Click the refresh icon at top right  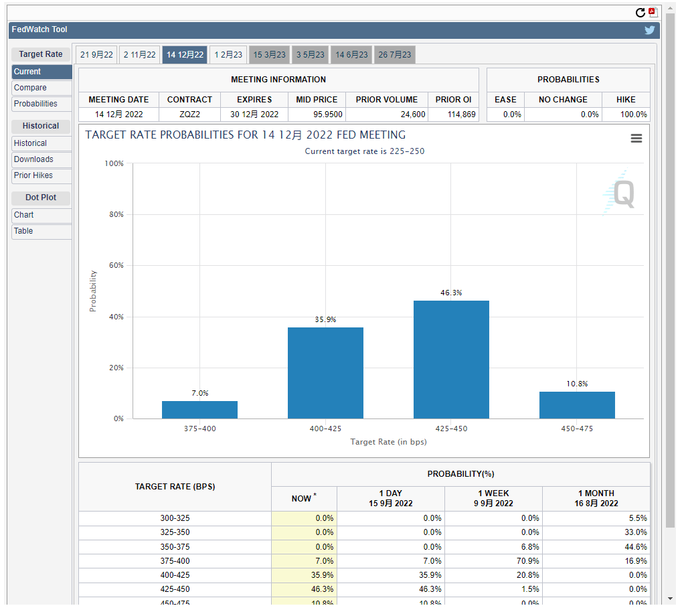tap(641, 13)
